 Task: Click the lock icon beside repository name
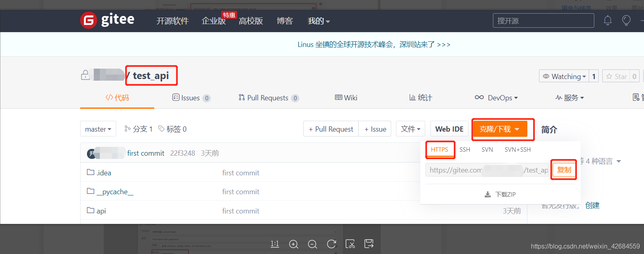(85, 75)
